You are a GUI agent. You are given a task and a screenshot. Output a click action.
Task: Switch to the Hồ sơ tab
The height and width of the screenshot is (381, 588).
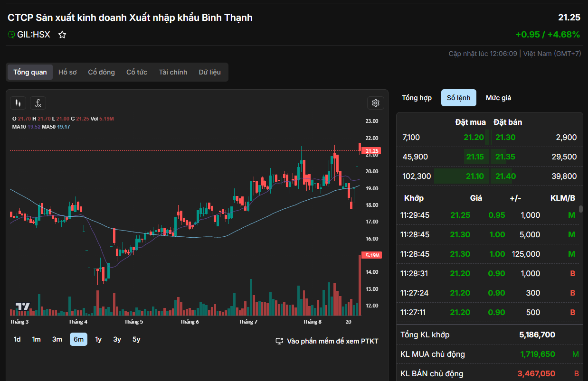pyautogui.click(x=67, y=72)
